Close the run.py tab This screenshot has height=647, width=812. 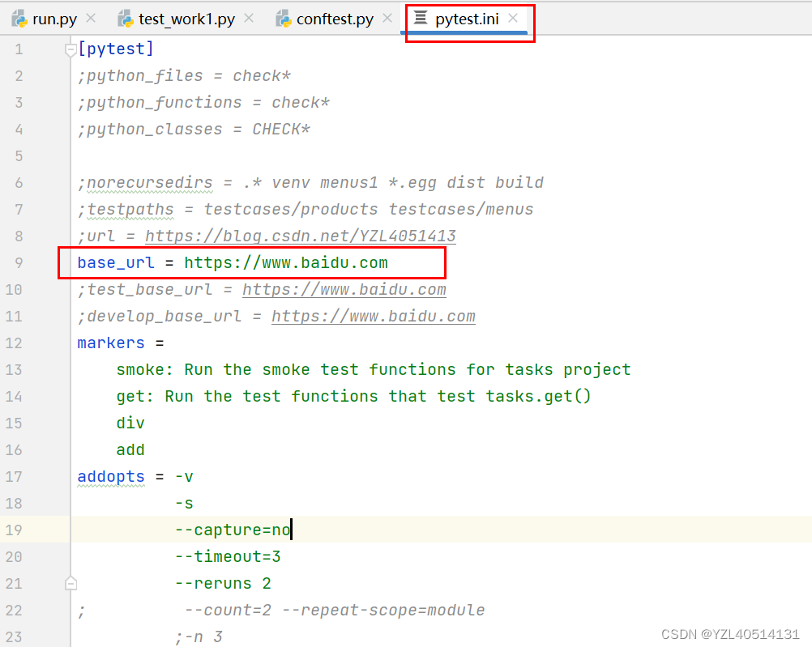(91, 18)
